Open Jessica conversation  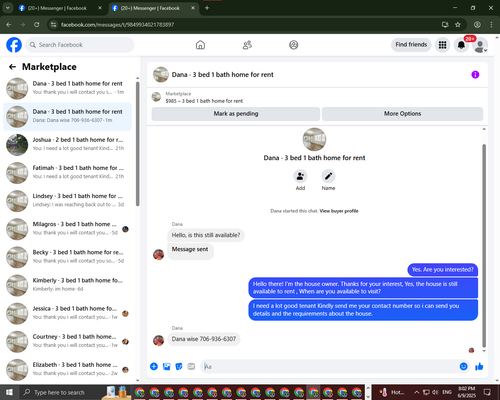click(x=67, y=313)
